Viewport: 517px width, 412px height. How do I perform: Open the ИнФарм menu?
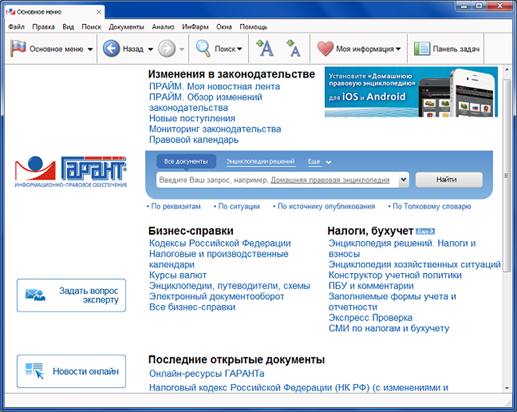tap(195, 27)
